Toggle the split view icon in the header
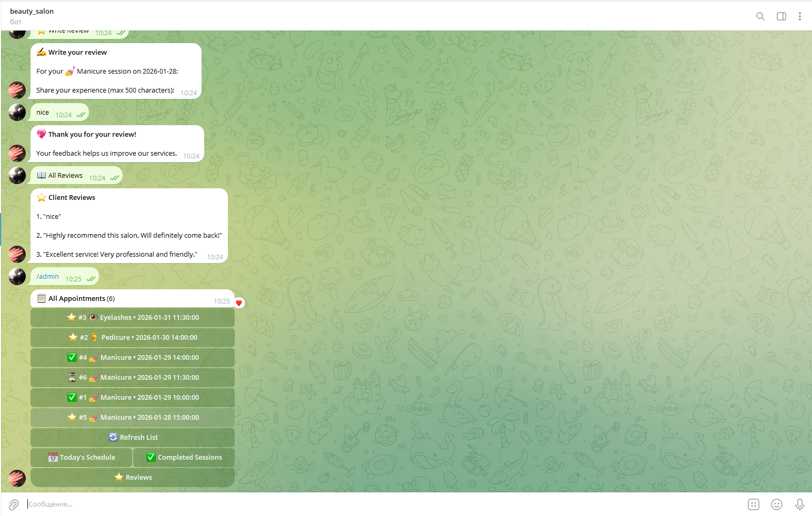Image resolution: width=812 pixels, height=516 pixels. click(781, 16)
